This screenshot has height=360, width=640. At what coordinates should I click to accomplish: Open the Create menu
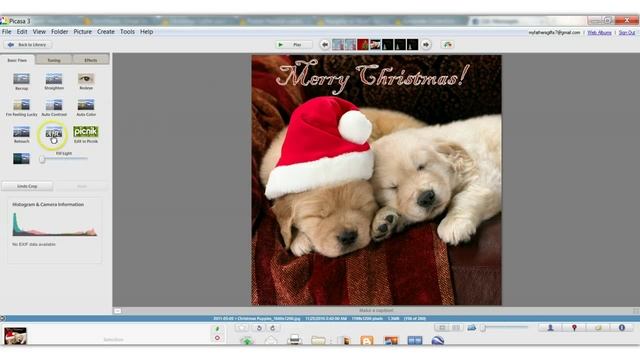point(106,31)
